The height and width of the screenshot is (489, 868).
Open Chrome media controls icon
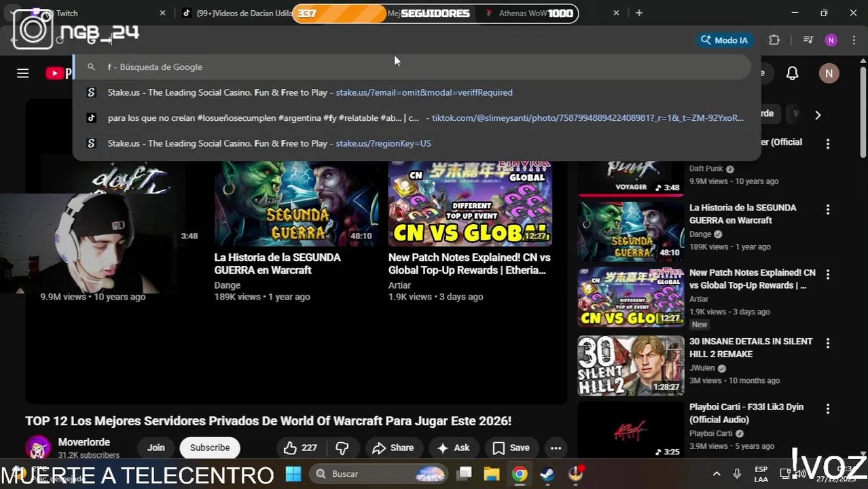coord(808,40)
